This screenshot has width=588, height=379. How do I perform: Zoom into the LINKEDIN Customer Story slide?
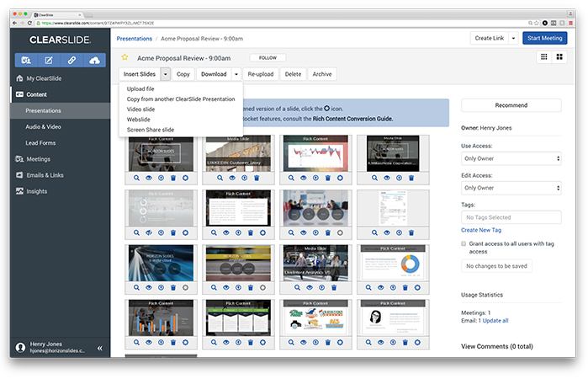(x=220, y=178)
